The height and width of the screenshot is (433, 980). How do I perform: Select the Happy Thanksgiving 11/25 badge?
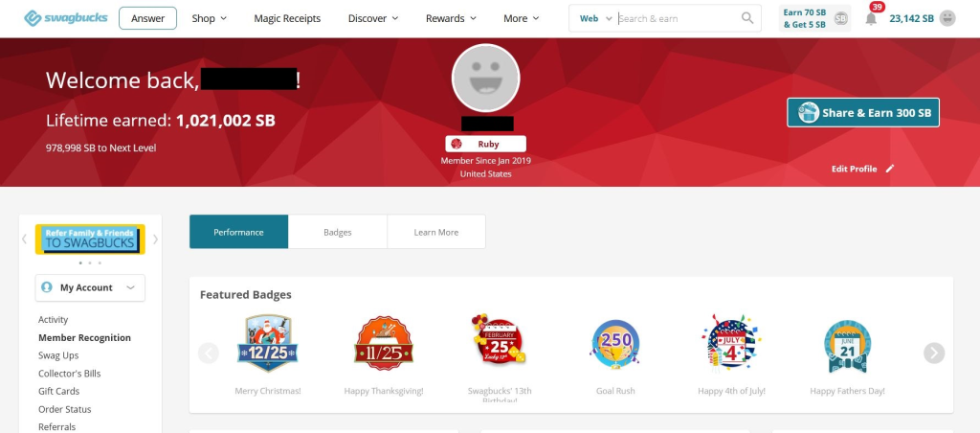click(x=384, y=344)
